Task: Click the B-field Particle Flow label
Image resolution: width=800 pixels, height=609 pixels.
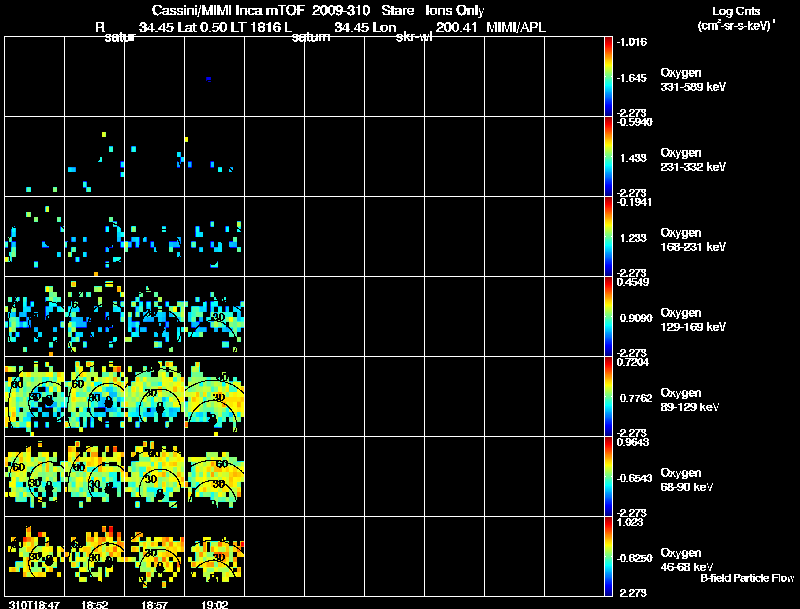Action: pyautogui.click(x=747, y=578)
